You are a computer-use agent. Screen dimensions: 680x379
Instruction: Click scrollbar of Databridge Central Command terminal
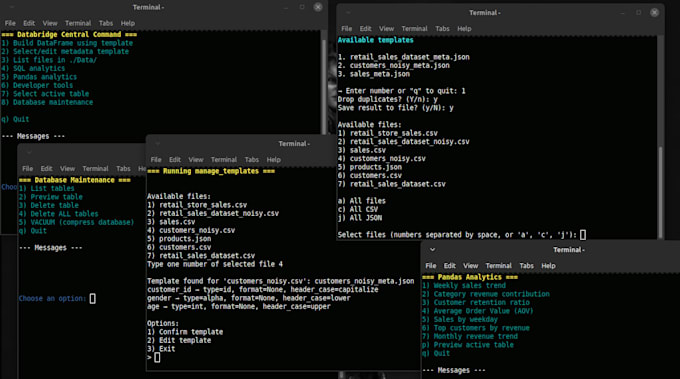[x=324, y=87]
